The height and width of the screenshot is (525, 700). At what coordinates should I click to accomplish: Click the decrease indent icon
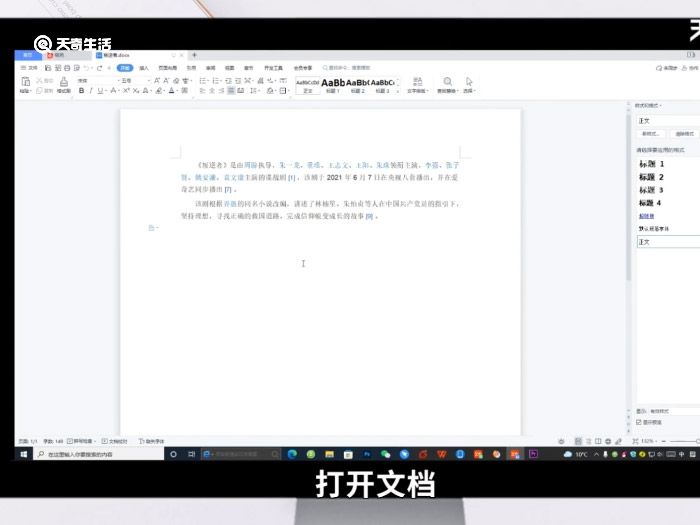pos(228,80)
